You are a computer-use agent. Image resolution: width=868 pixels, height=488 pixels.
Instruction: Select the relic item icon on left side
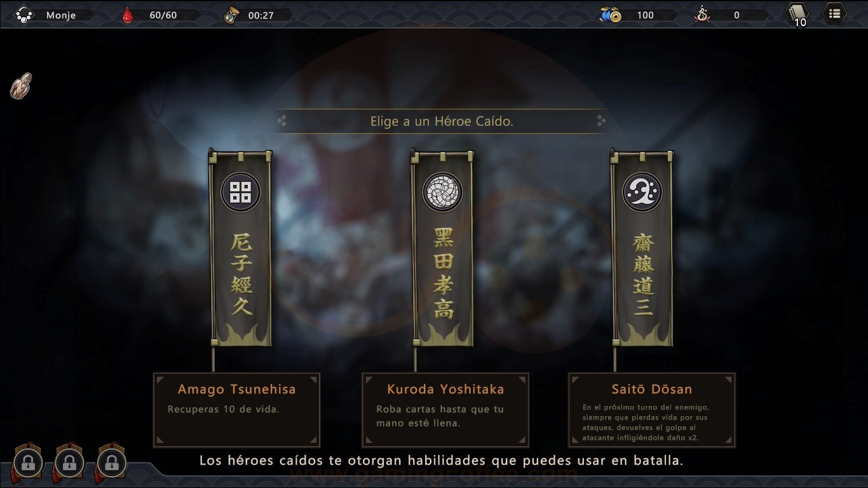[21, 86]
